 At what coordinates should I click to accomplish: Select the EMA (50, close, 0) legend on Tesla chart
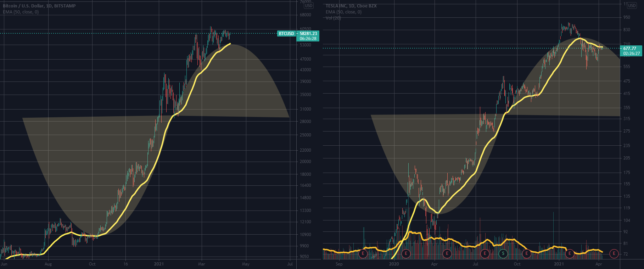(x=343, y=12)
